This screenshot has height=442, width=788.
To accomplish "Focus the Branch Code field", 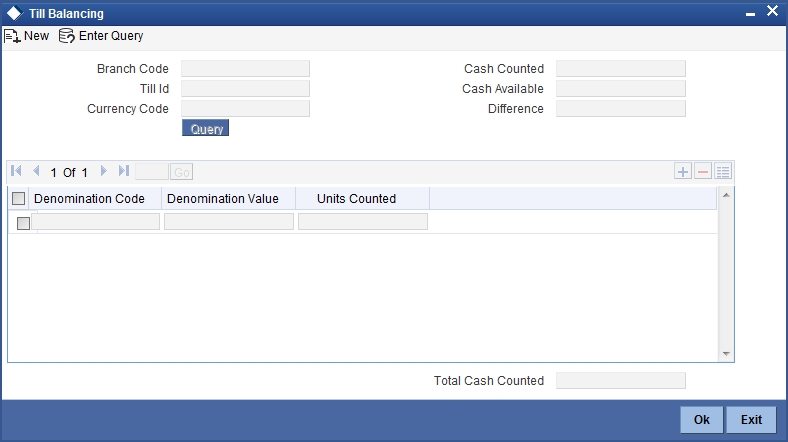I will (245, 69).
